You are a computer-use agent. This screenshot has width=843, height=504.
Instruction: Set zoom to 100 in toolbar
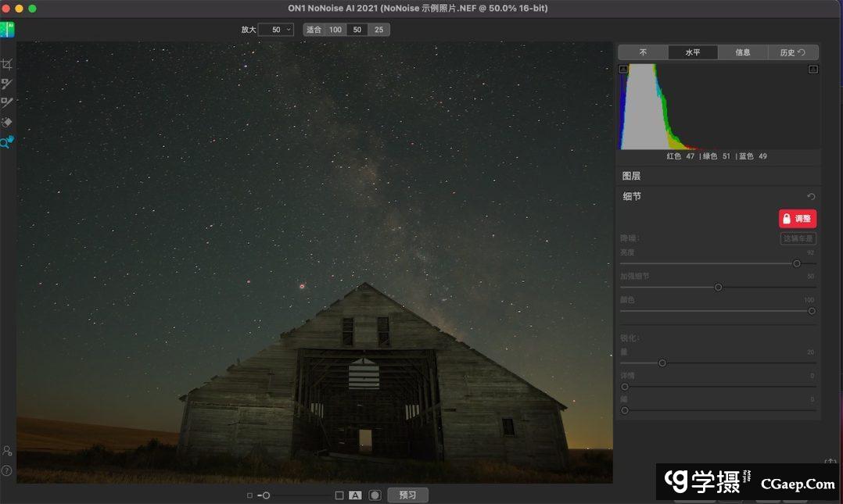(x=335, y=30)
